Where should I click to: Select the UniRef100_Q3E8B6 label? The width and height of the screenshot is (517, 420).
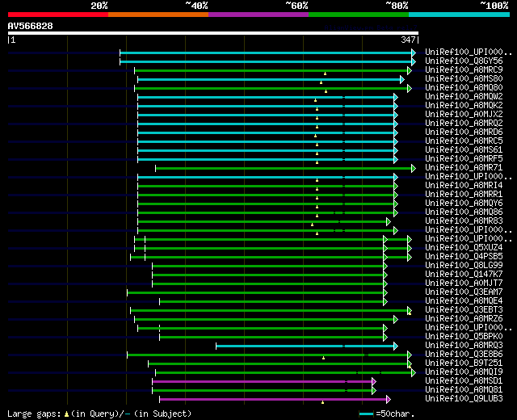click(x=464, y=355)
